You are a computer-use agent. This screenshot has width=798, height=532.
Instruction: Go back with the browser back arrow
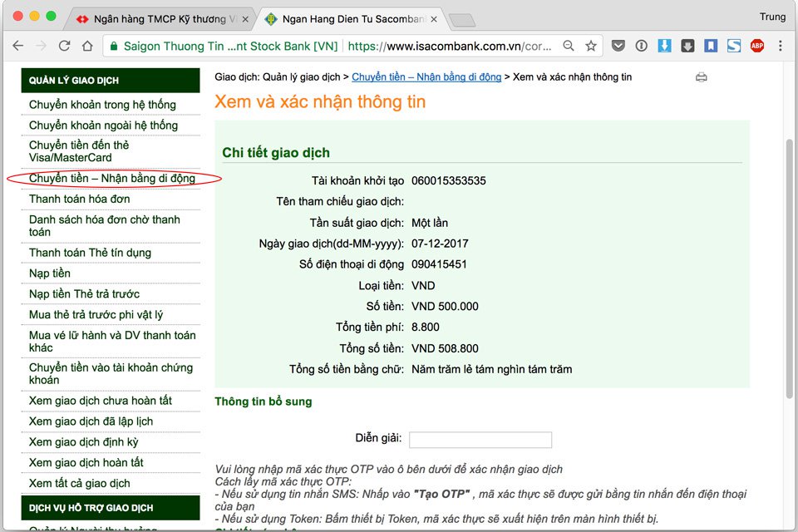18,46
